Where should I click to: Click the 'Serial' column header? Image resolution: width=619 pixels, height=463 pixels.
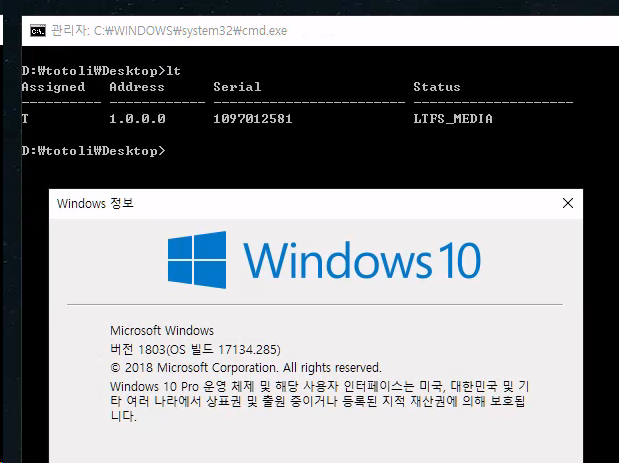(x=237, y=87)
